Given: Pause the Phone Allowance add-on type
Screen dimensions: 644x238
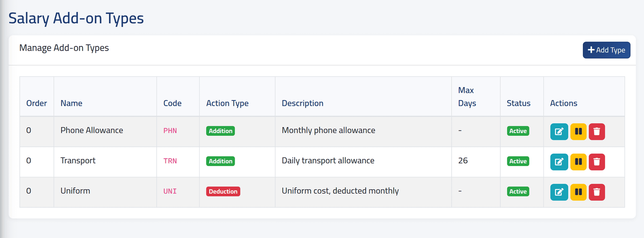Looking at the screenshot, I should 578,131.
